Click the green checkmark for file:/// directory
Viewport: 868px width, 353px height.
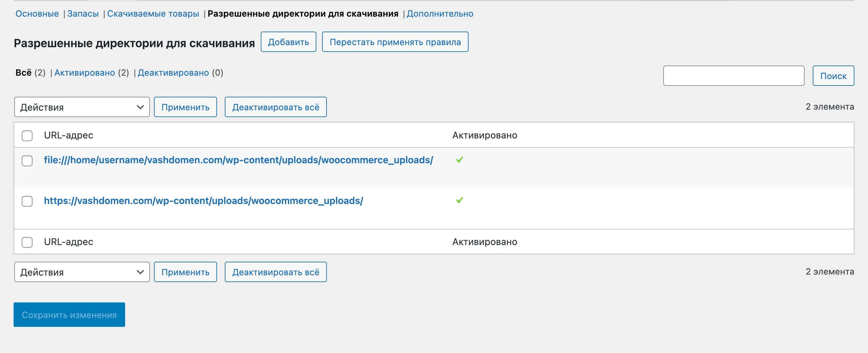point(459,160)
